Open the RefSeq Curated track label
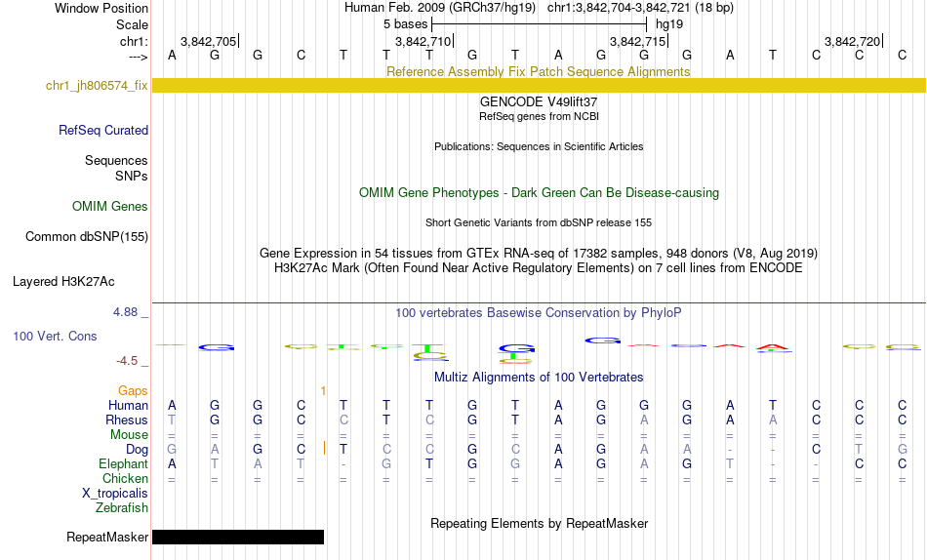927x560 pixels. click(x=103, y=130)
